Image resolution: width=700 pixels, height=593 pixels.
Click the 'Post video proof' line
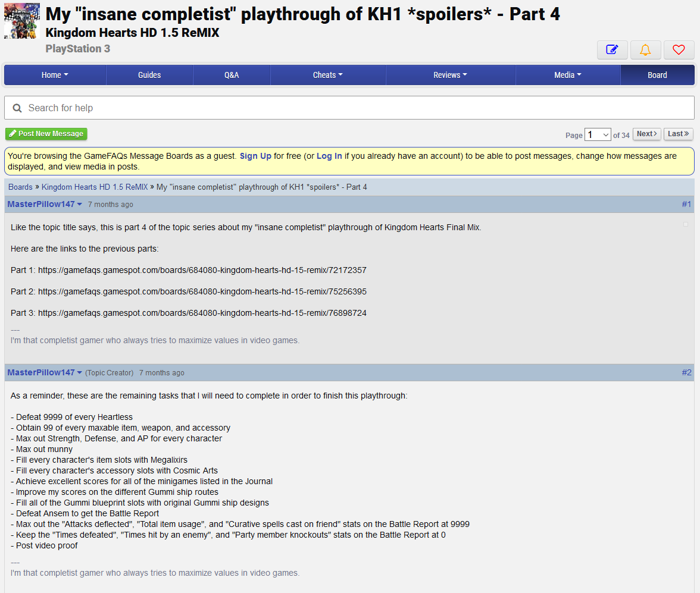pyautogui.click(x=44, y=545)
